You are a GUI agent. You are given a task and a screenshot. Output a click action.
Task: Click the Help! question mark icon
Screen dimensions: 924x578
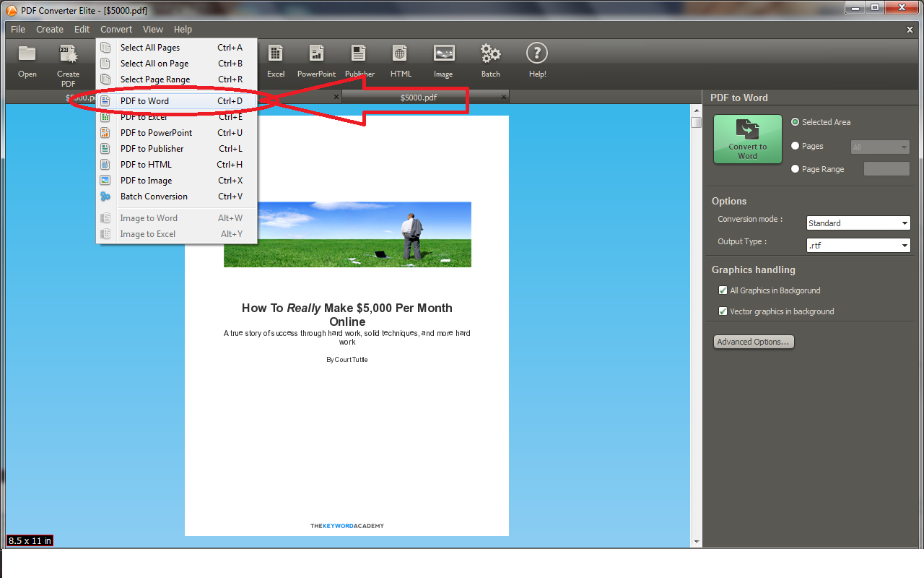(537, 61)
